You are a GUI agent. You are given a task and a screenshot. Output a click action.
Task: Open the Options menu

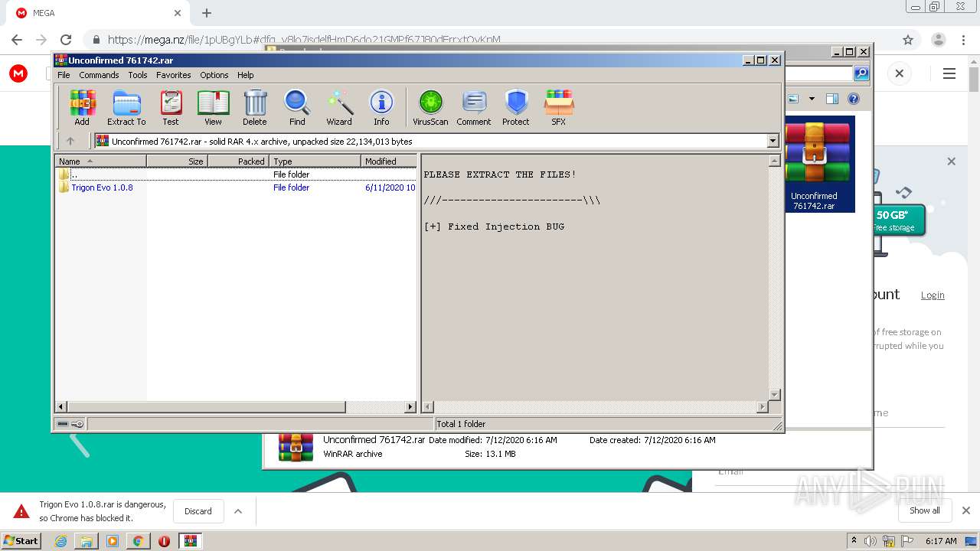click(214, 75)
